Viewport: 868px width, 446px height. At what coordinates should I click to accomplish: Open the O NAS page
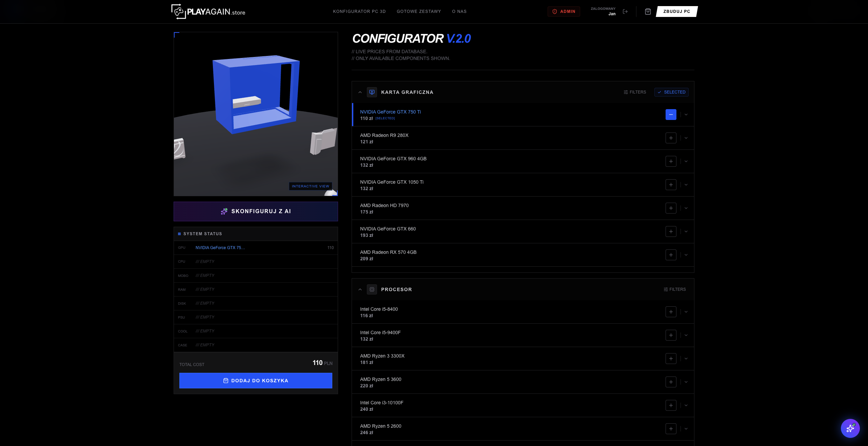point(459,11)
